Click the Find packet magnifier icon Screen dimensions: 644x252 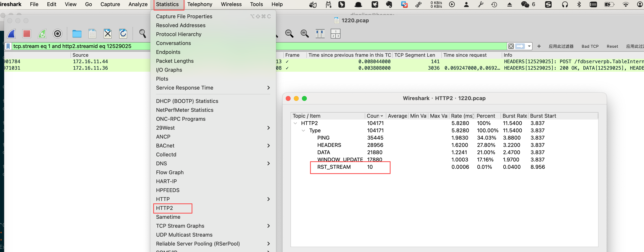click(x=142, y=34)
